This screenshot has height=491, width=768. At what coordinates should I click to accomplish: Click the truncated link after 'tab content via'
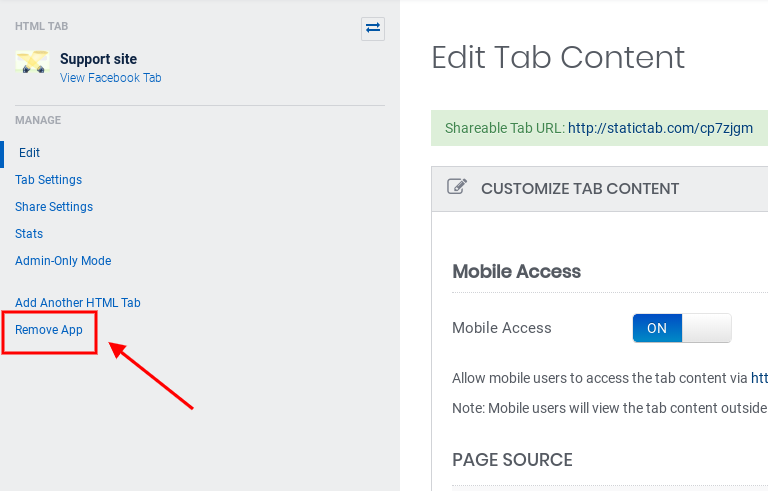[x=759, y=378]
